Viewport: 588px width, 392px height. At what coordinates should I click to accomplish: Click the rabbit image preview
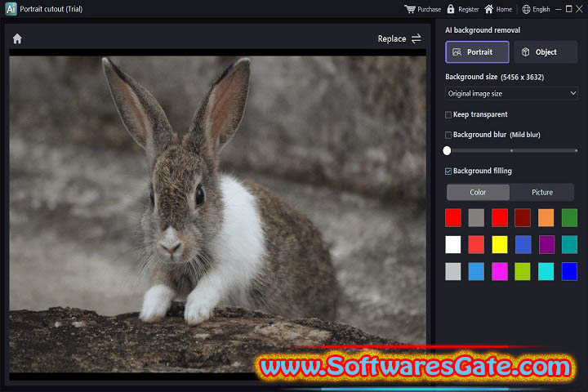[217, 214]
